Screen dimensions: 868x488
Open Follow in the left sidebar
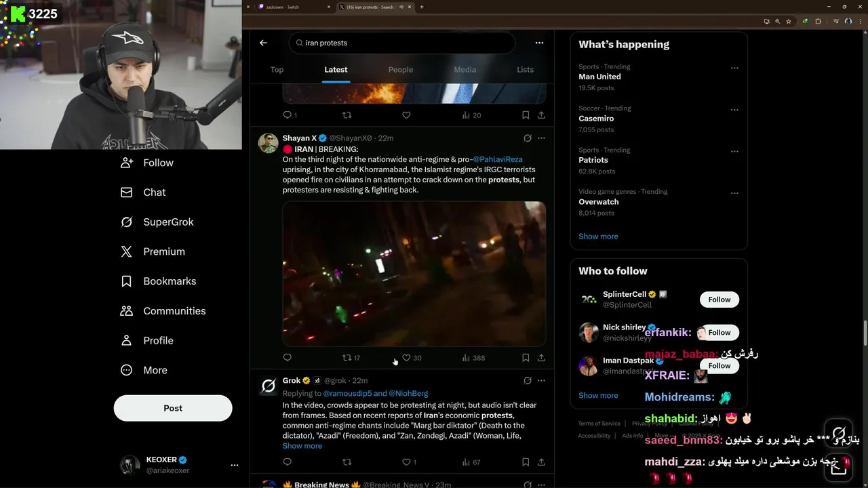pos(146,163)
